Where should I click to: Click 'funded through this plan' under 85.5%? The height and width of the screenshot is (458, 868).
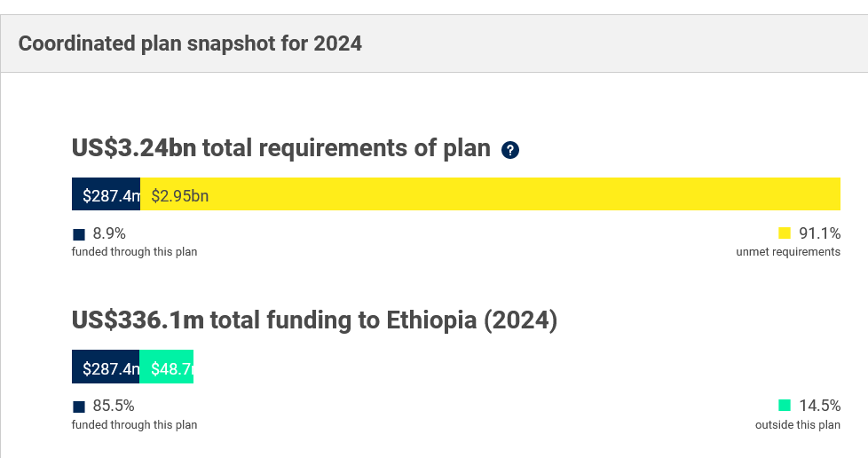coord(135,425)
